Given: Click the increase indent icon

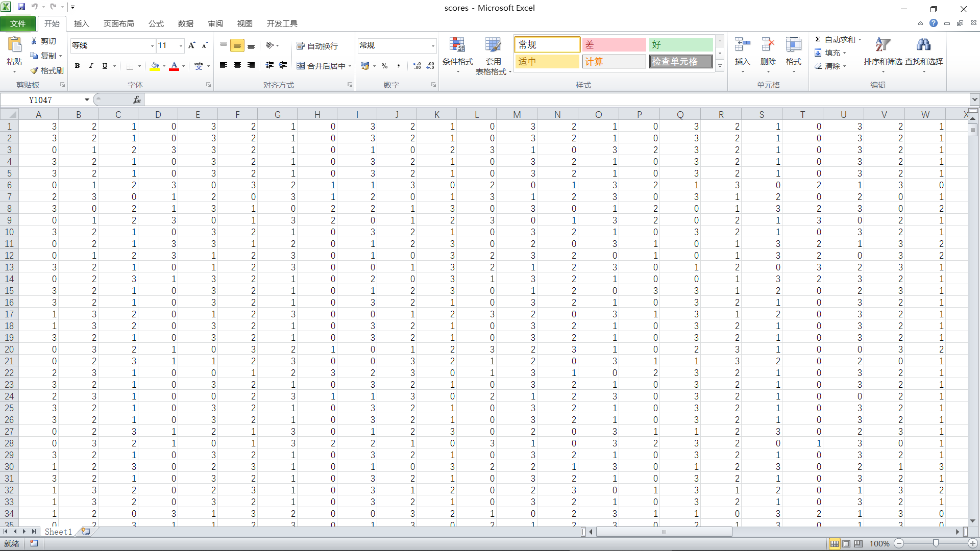Looking at the screenshot, I should pos(283,65).
